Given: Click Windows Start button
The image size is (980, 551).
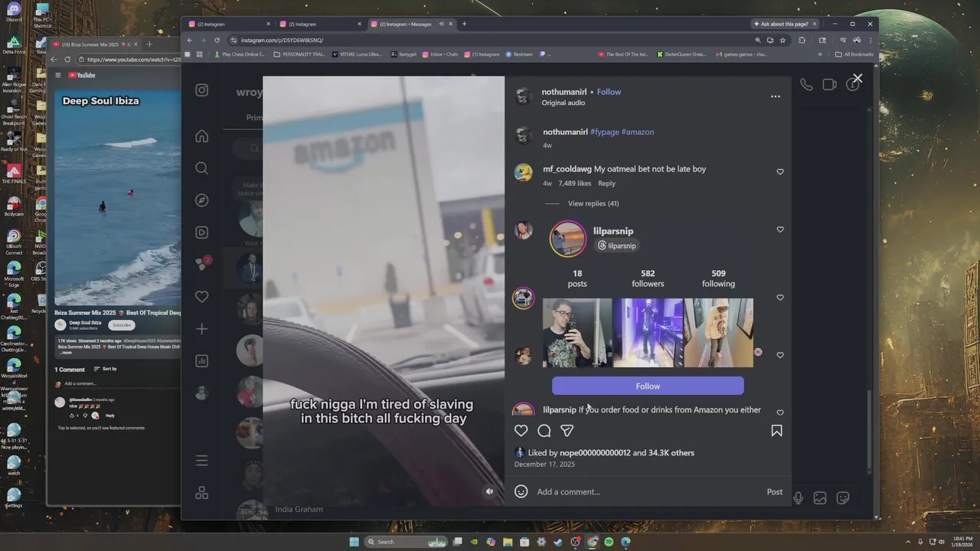Looking at the screenshot, I should tap(354, 542).
